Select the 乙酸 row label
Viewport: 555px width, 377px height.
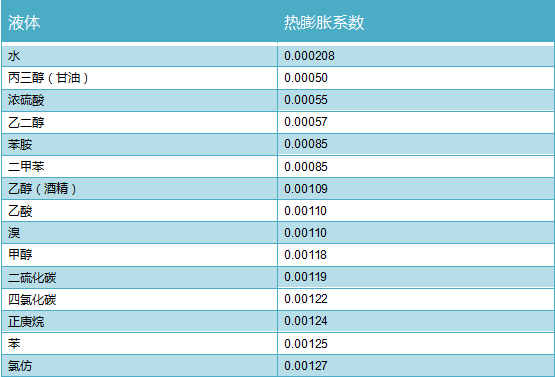pos(139,211)
